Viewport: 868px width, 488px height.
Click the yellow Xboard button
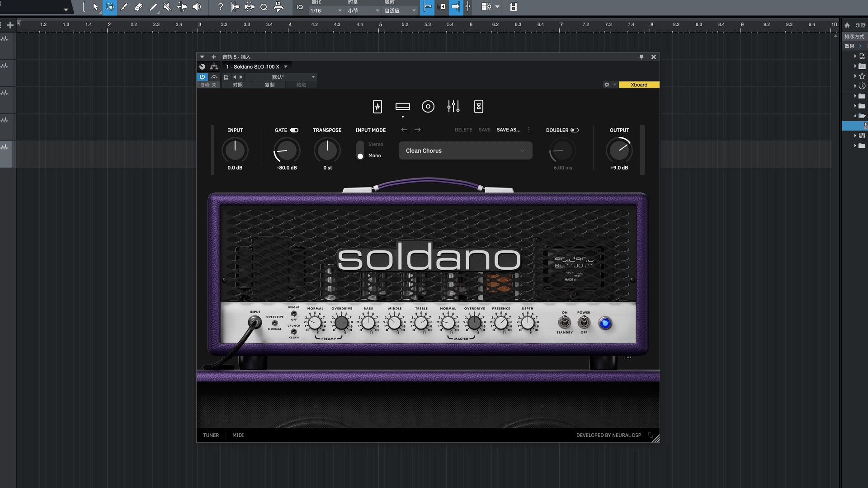638,85
